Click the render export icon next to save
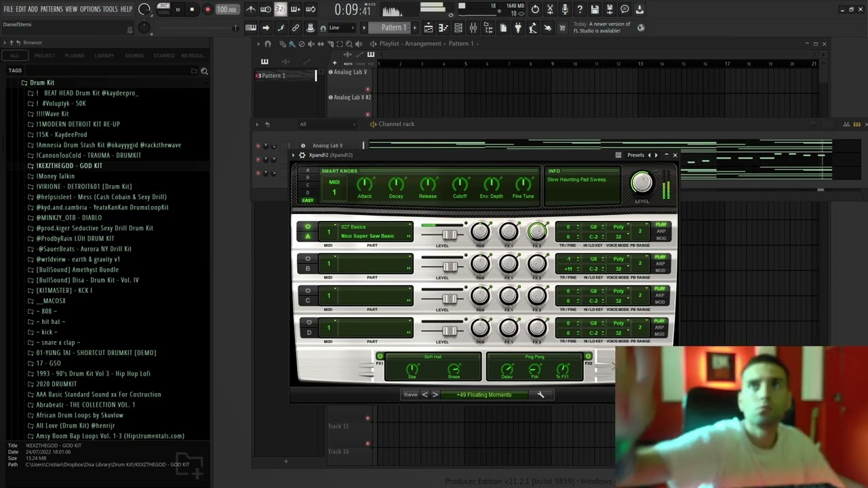 click(x=610, y=9)
